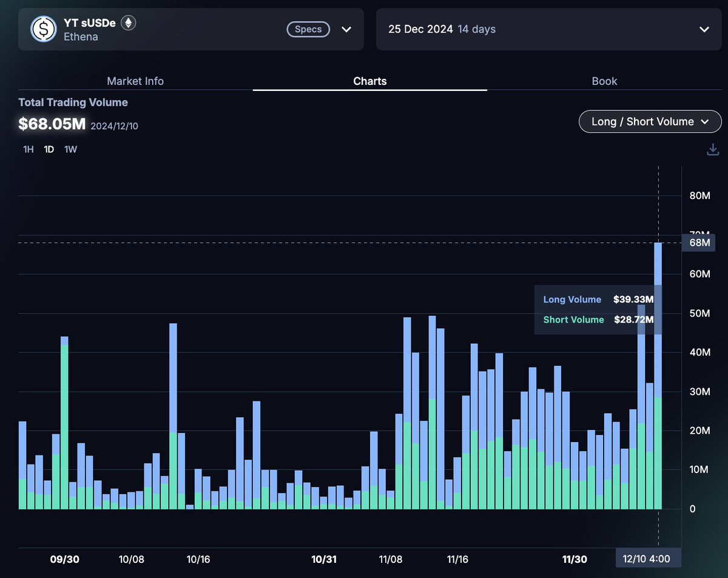Click the 09/30 x-axis date label
Image resolution: width=728 pixels, height=578 pixels.
65,559
